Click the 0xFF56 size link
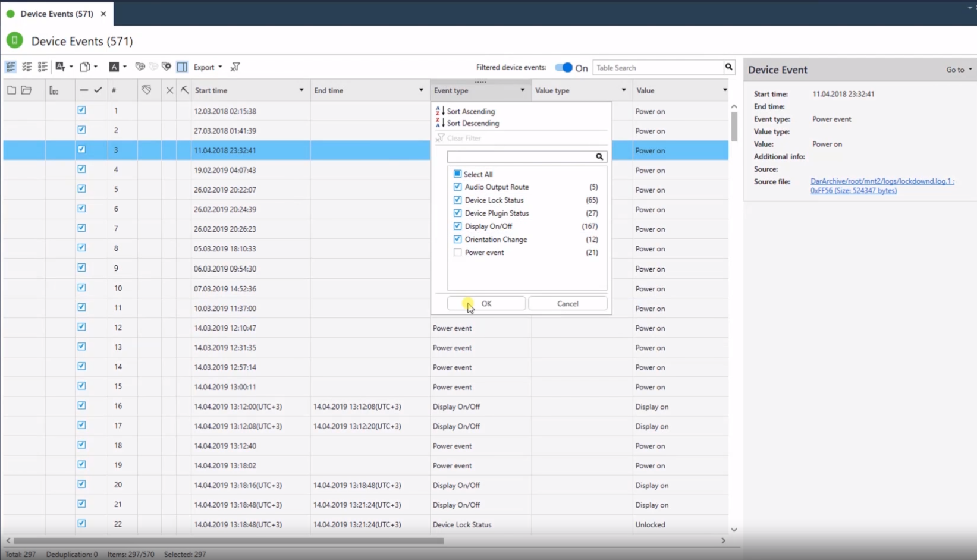This screenshot has width=977, height=560. pyautogui.click(x=853, y=191)
